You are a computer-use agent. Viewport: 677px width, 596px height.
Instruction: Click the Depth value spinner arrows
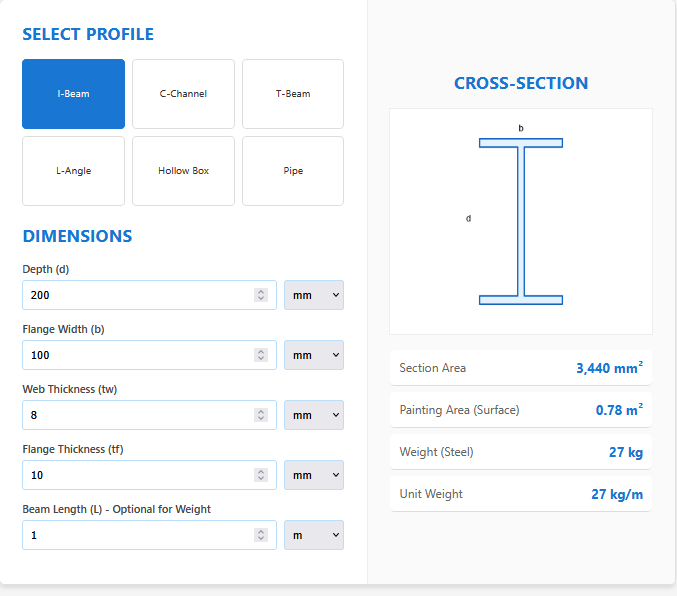point(261,295)
